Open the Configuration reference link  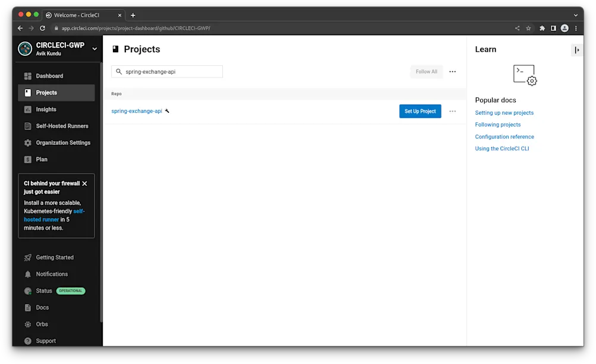click(504, 137)
